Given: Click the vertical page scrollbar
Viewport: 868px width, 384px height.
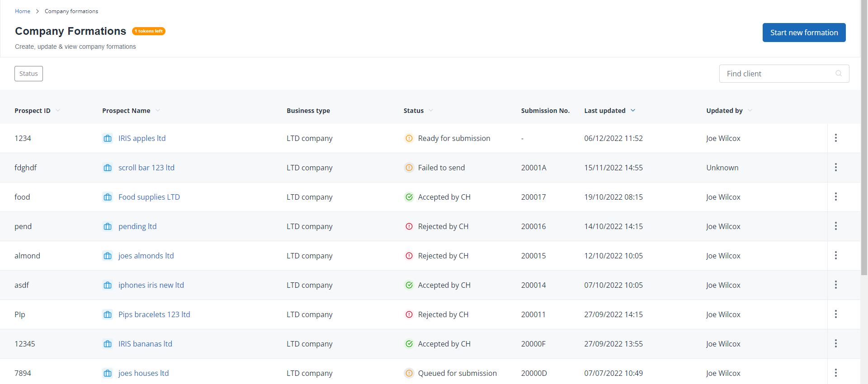Looking at the screenshot, I should [x=864, y=136].
